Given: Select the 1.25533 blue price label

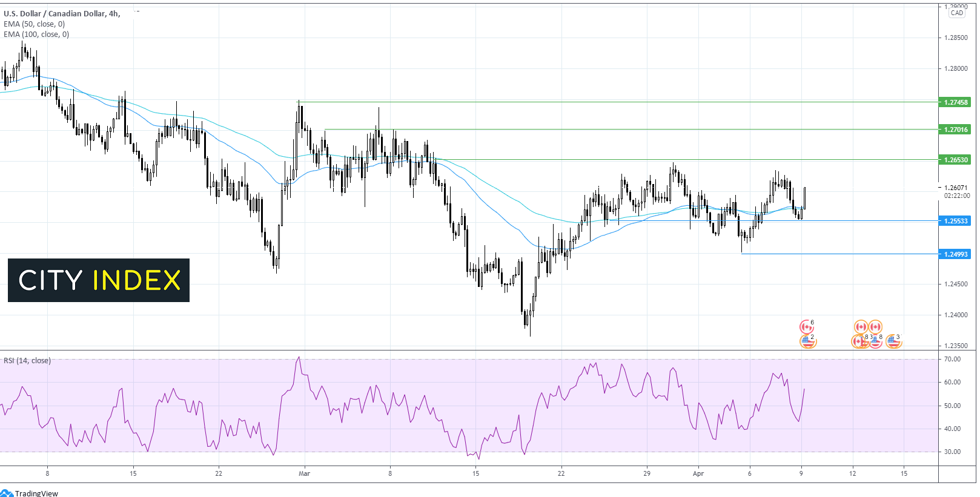Looking at the screenshot, I should (x=955, y=221).
